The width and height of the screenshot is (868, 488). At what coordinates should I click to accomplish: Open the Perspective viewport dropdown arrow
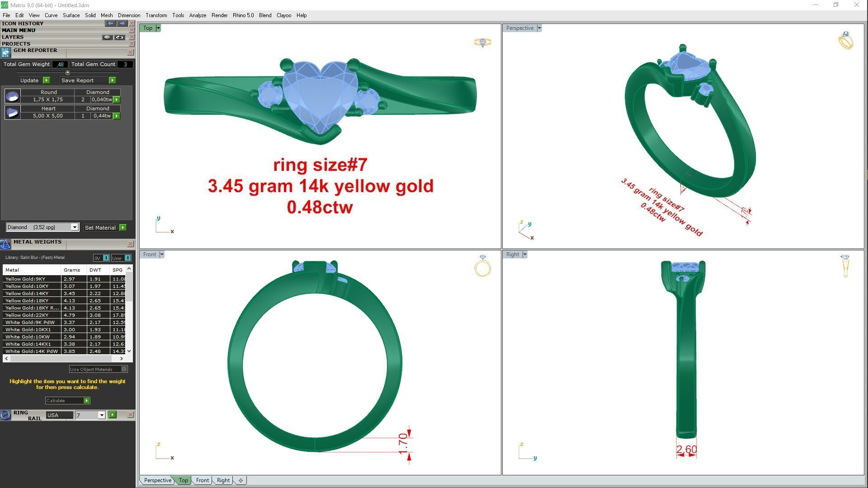539,28
